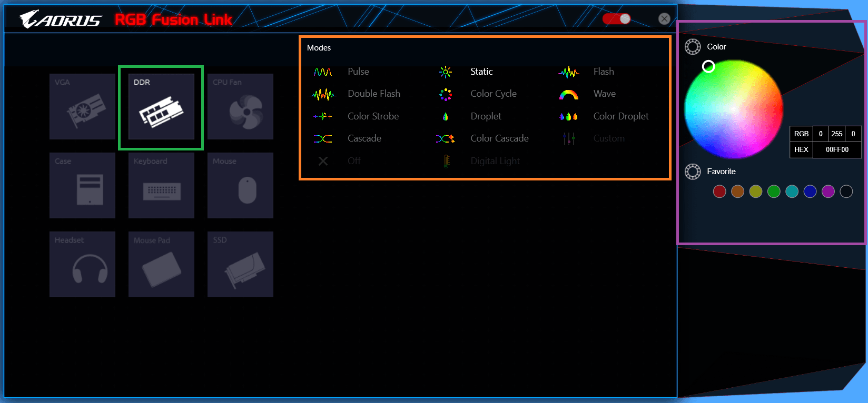The image size is (868, 403).
Task: Choose Off mode label
Action: (x=354, y=161)
